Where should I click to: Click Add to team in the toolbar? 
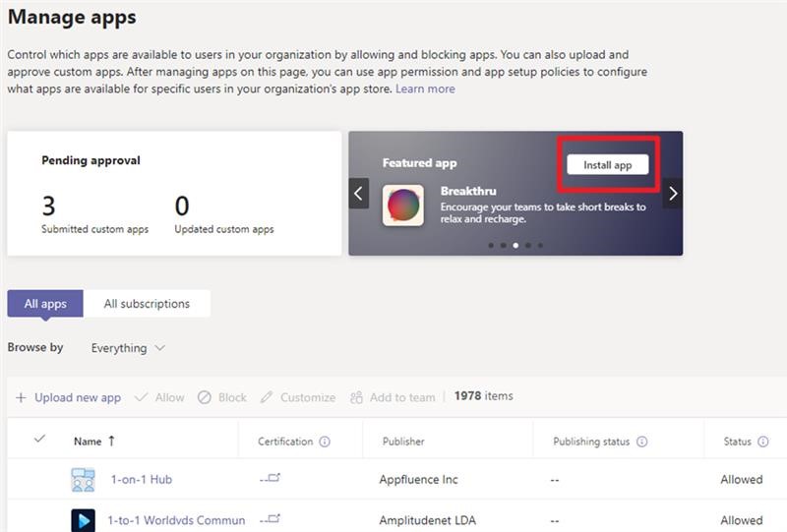pos(392,397)
